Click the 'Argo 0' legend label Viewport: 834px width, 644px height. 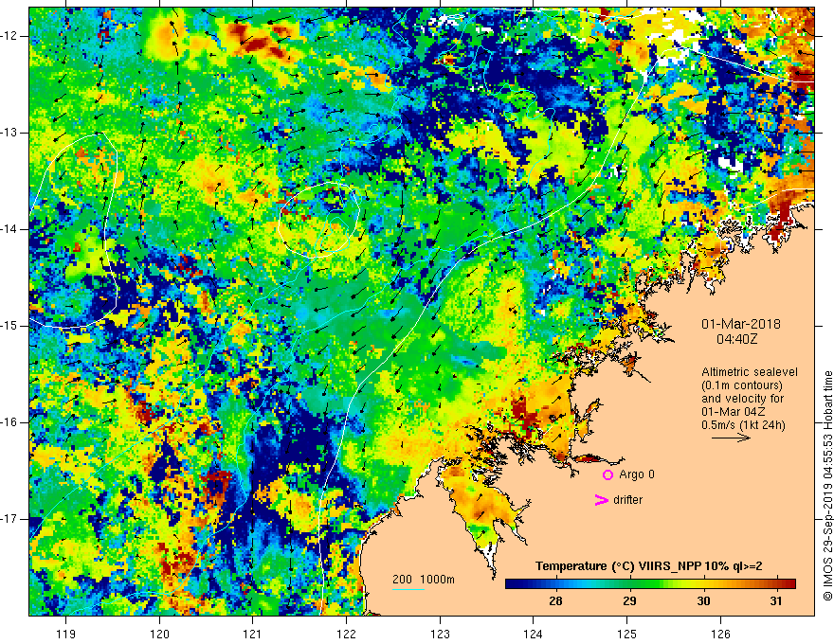click(x=637, y=474)
